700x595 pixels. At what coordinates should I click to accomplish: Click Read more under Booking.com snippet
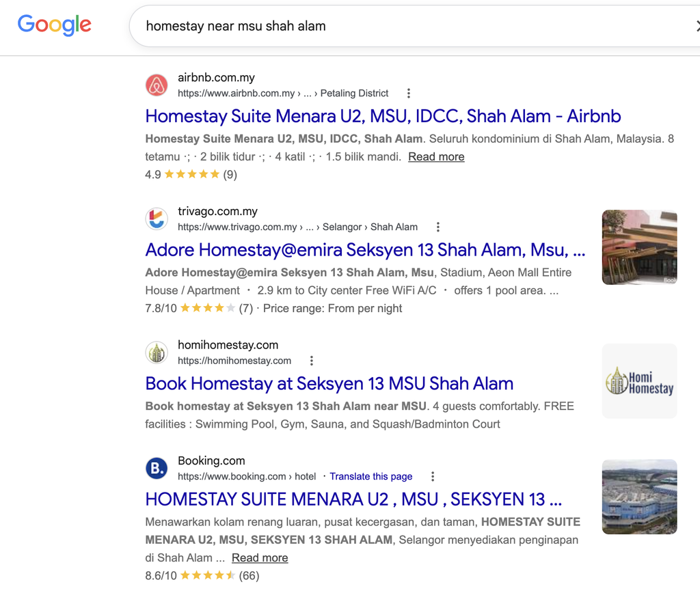(x=260, y=557)
